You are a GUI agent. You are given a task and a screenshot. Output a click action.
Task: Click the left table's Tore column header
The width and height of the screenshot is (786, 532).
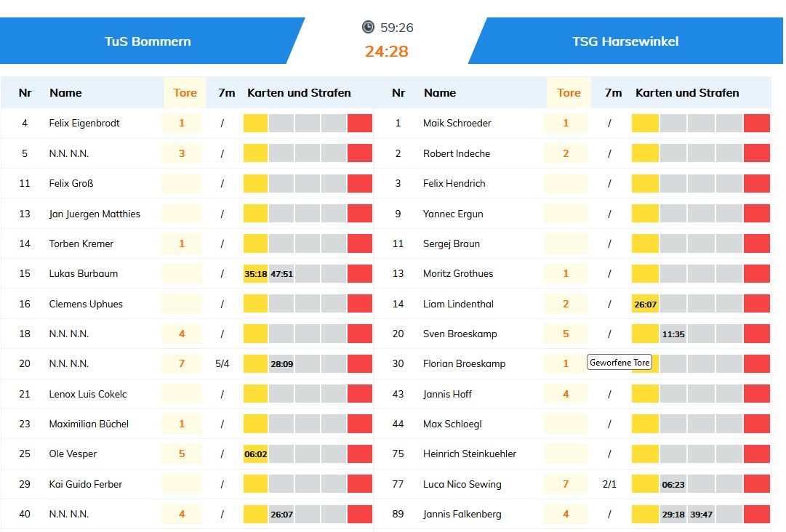185,92
